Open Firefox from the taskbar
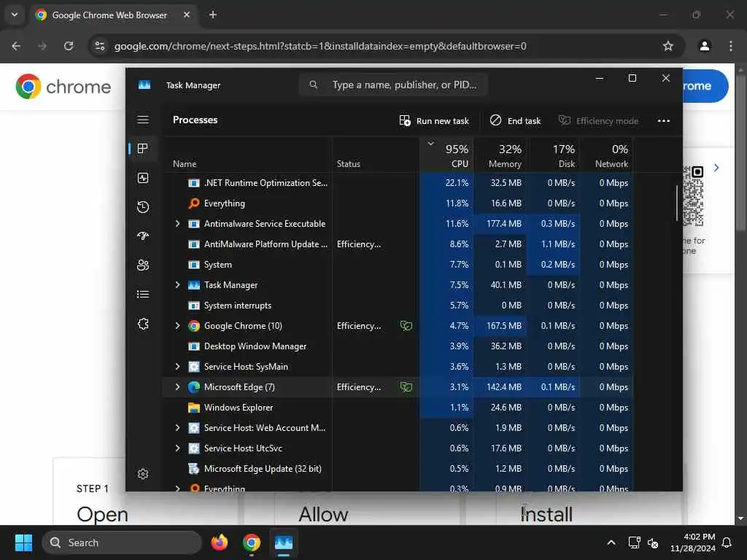The height and width of the screenshot is (560, 747). [x=220, y=542]
